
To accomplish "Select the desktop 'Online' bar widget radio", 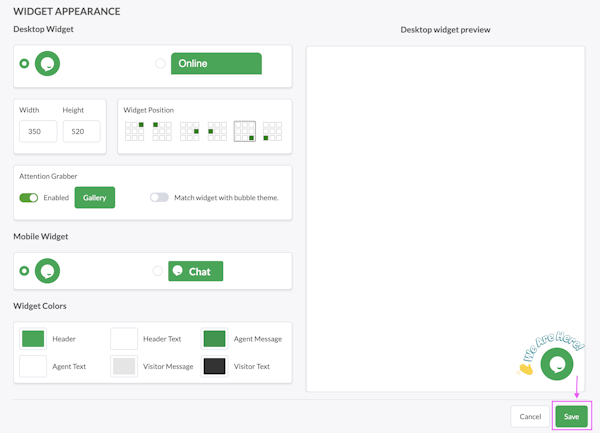I will 160,64.
